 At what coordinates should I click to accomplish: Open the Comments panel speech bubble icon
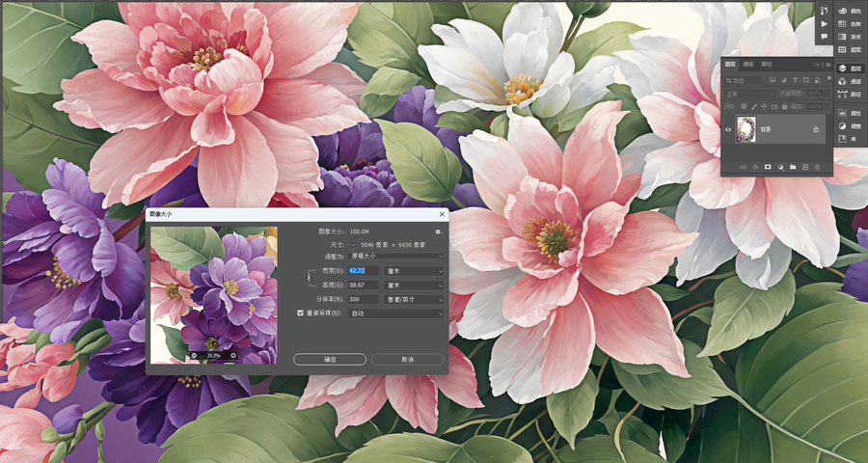[x=825, y=37]
